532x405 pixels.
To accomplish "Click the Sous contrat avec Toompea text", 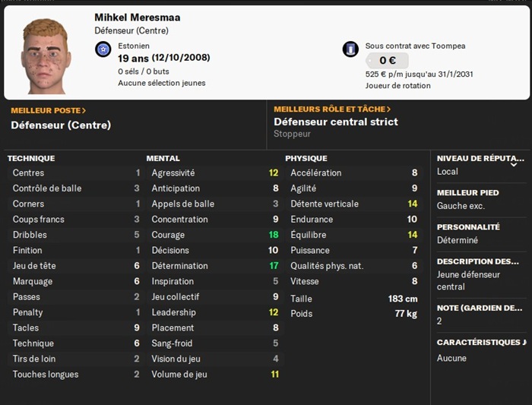I will click(415, 46).
